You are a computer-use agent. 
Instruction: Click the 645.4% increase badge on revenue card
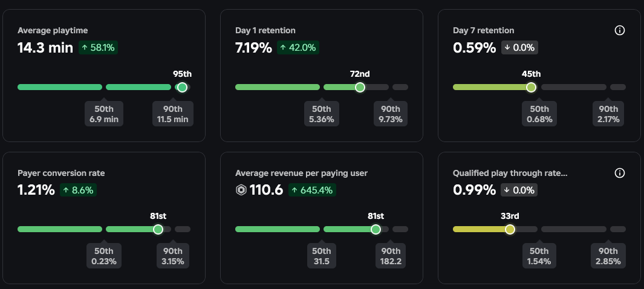pyautogui.click(x=313, y=190)
